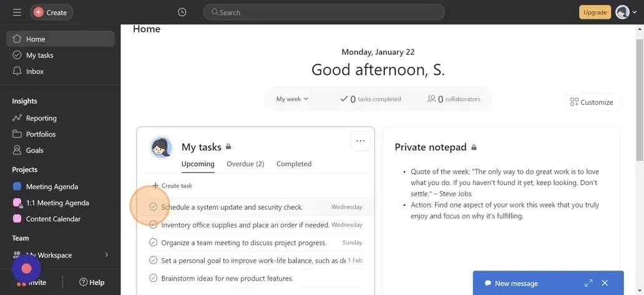Open the Content Calendar project with pink swatch

(x=53, y=219)
